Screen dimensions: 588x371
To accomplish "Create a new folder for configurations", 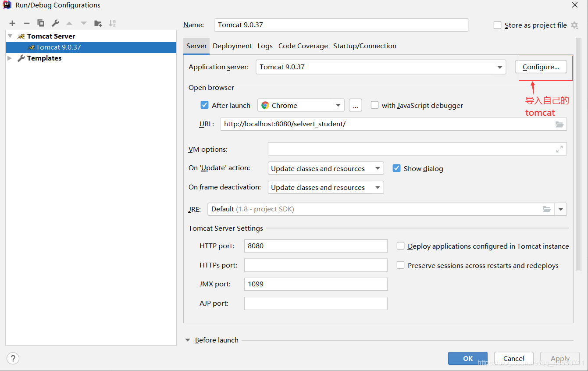I will coord(98,23).
